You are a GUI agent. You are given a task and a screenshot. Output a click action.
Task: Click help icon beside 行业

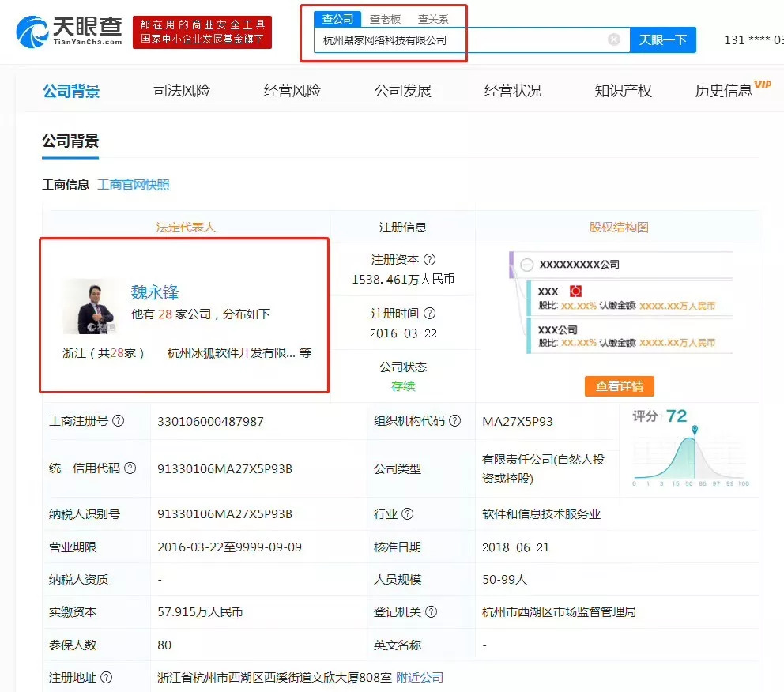pyautogui.click(x=408, y=513)
